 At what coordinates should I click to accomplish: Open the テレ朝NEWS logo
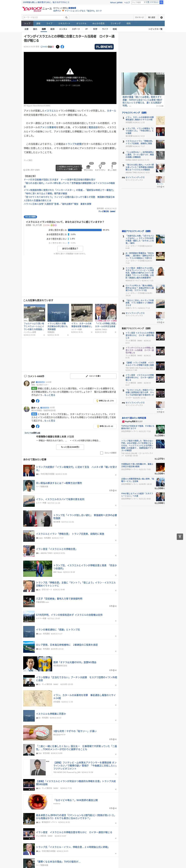tap(104, 47)
